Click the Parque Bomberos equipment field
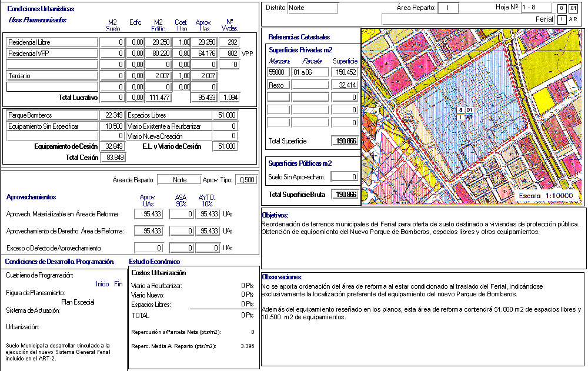The width and height of the screenshot is (588, 371). pyautogui.click(x=52, y=115)
